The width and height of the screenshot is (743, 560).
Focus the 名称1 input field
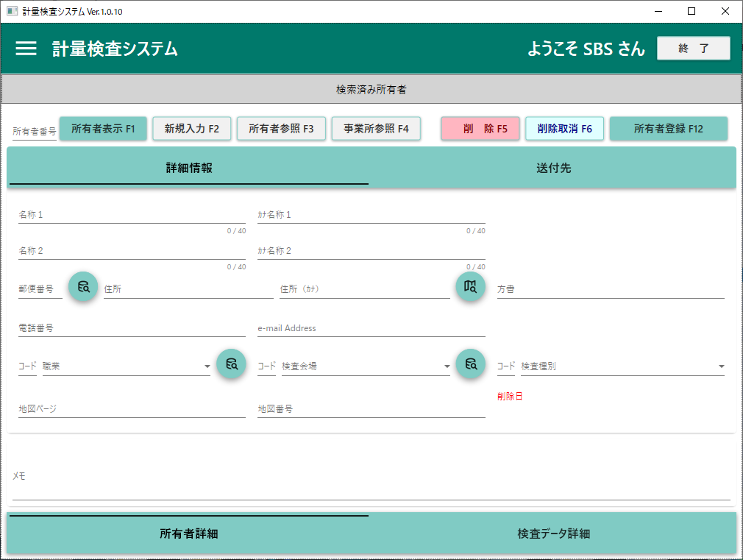coord(132,215)
